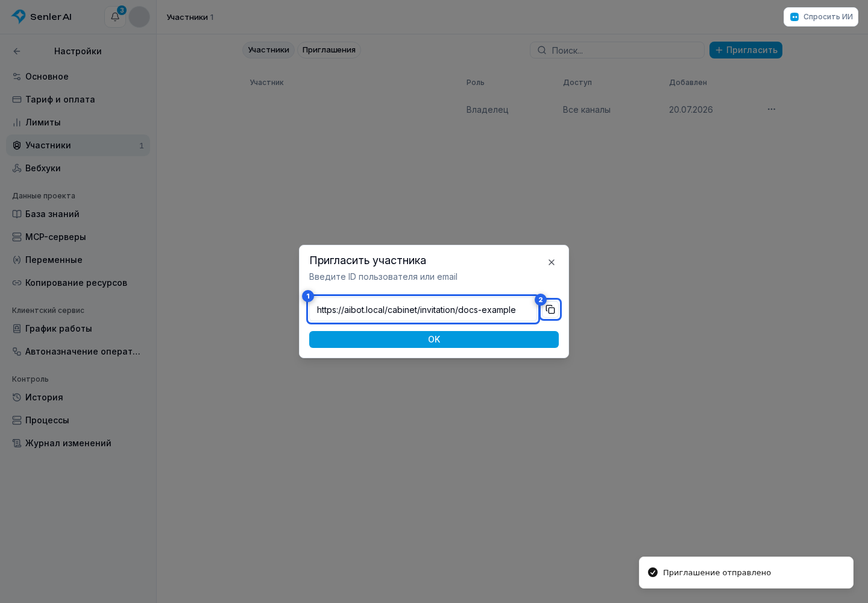Open Журнал изменений section
Screen dimensions: 868x603
[78, 443]
